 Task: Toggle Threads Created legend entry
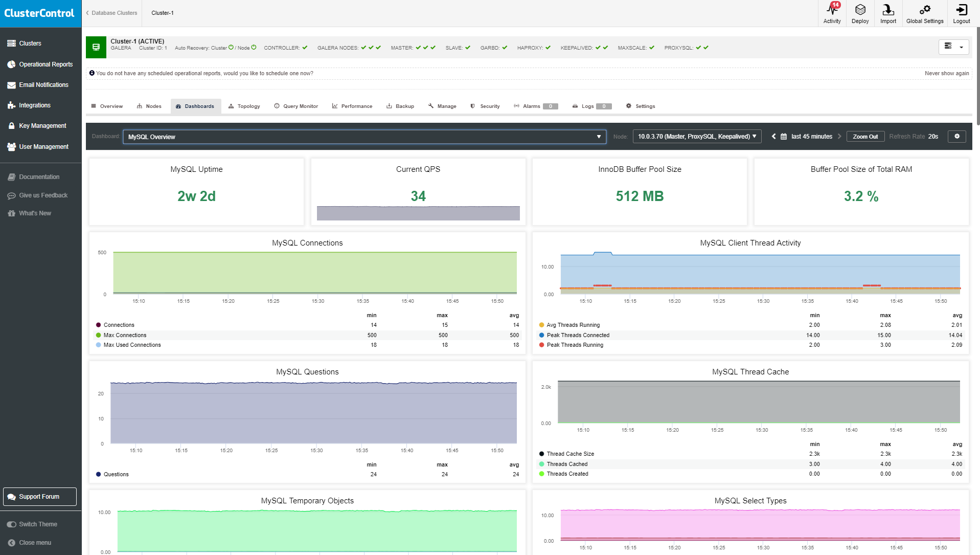click(563, 474)
